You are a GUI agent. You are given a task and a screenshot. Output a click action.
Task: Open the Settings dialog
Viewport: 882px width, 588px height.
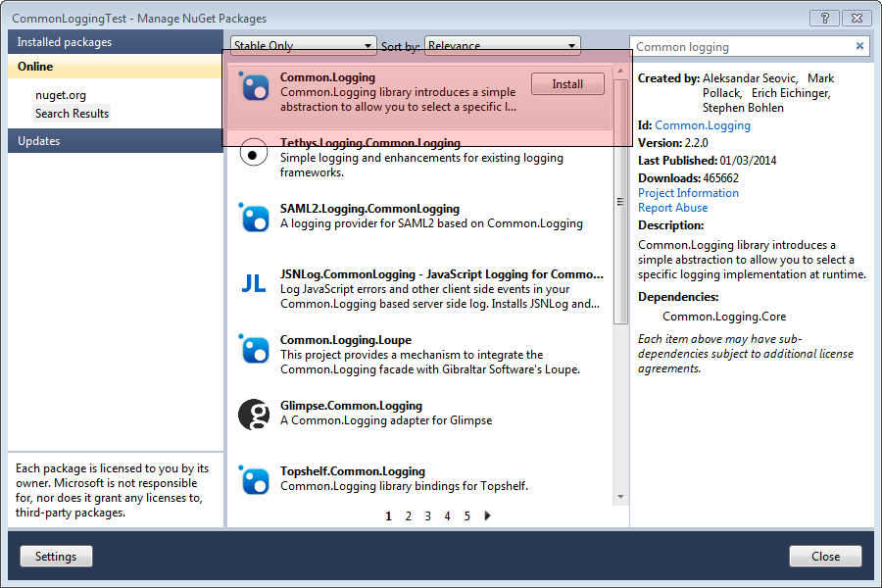(x=56, y=557)
